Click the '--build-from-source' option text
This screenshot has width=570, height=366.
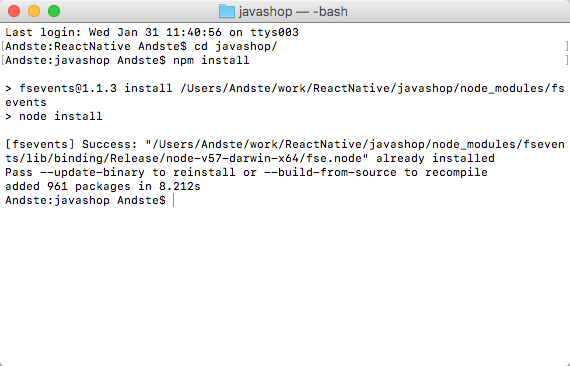330,172
